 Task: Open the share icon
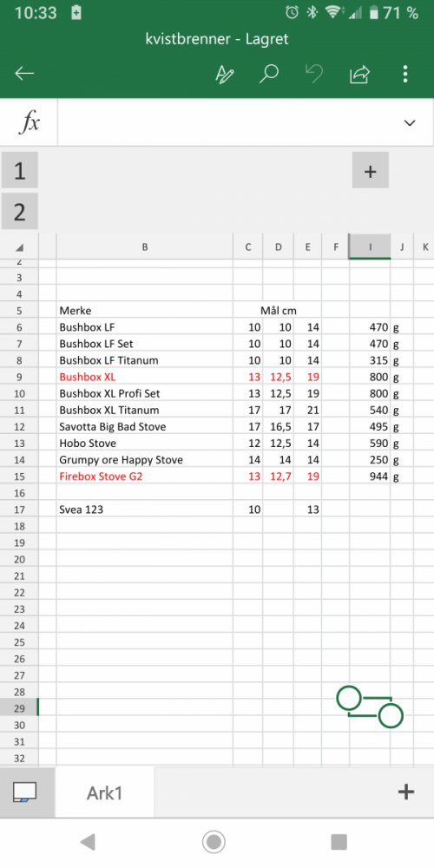(360, 74)
